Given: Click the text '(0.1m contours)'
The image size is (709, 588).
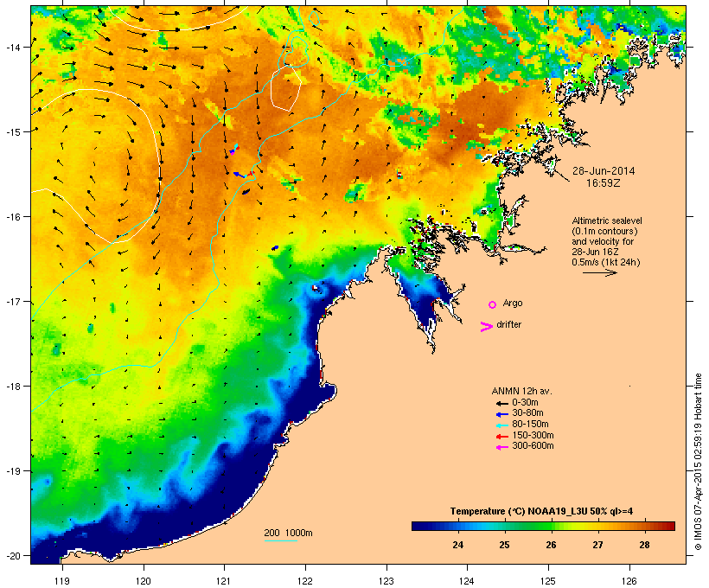Looking at the screenshot, I should pyautogui.click(x=604, y=231).
